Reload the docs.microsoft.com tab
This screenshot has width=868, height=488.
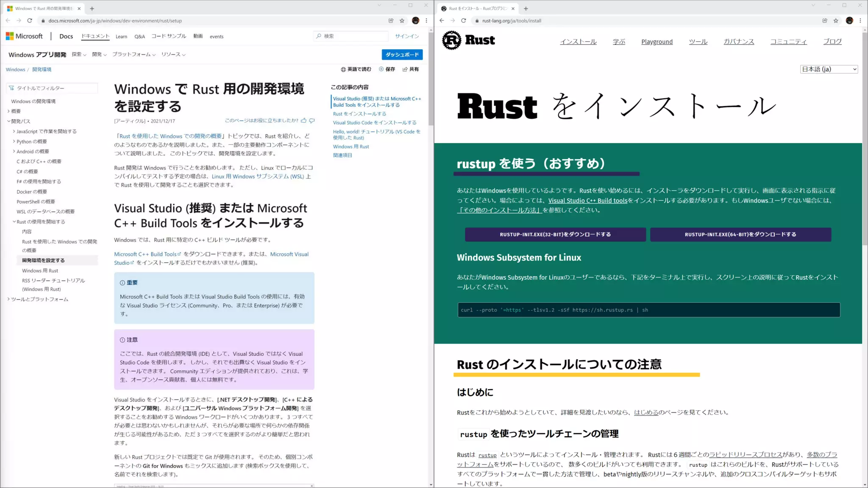coord(30,20)
